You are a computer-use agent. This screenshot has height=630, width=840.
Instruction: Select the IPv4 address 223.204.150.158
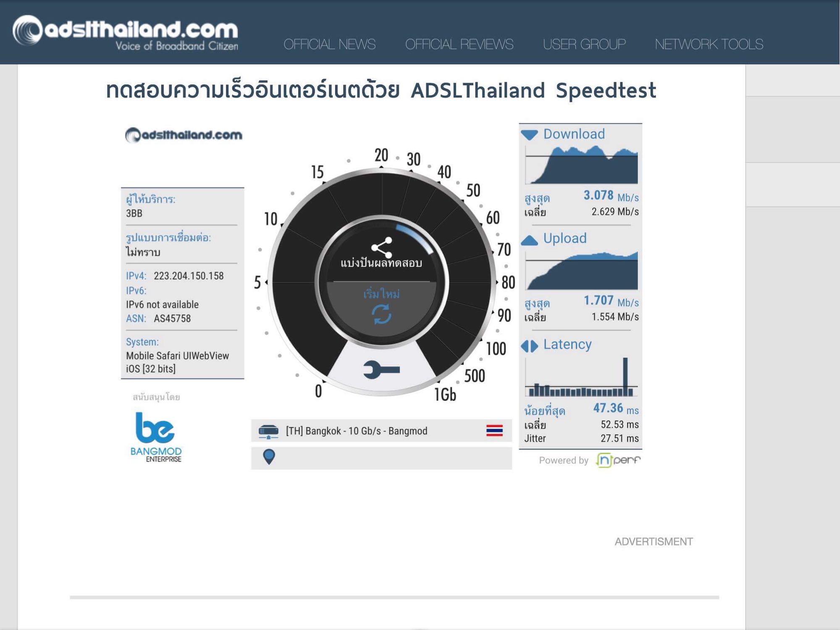point(189,276)
